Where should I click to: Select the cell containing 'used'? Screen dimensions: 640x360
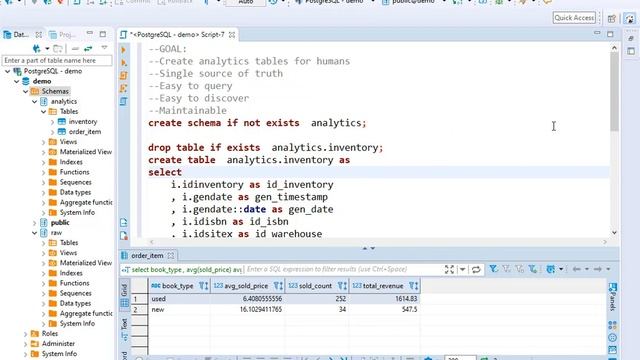tap(180, 299)
